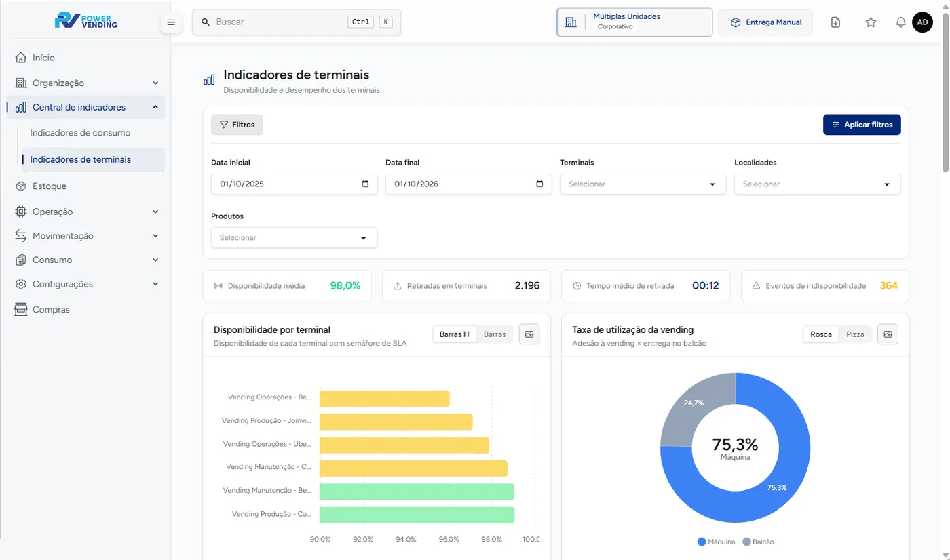
Task: Toggle the Balcão legend series
Action: [x=759, y=542]
